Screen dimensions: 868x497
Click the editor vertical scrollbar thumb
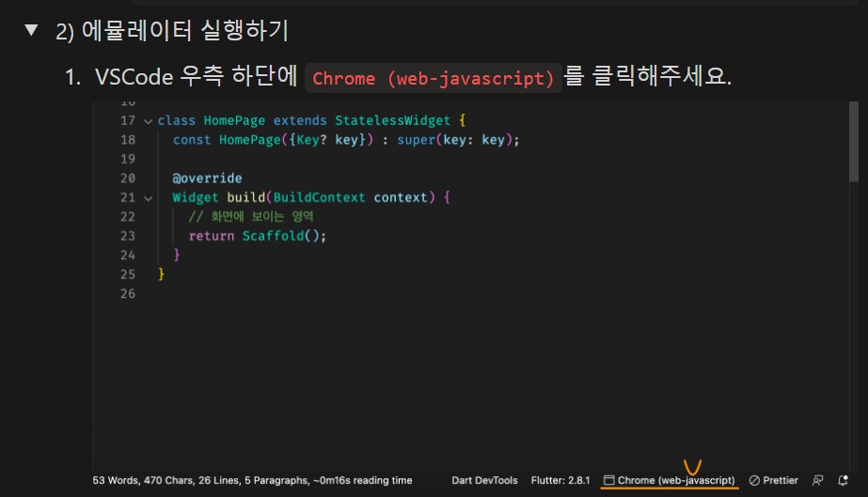(854, 142)
